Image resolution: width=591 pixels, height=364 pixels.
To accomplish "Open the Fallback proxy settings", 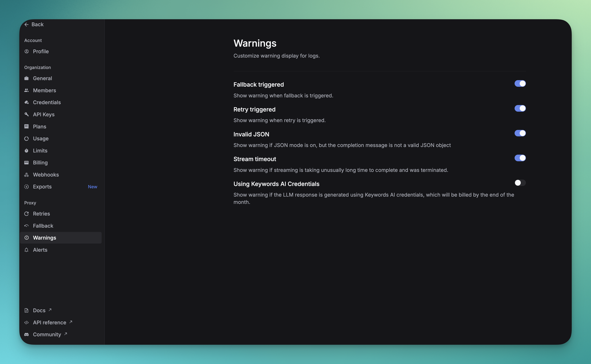I will pyautogui.click(x=61, y=226).
